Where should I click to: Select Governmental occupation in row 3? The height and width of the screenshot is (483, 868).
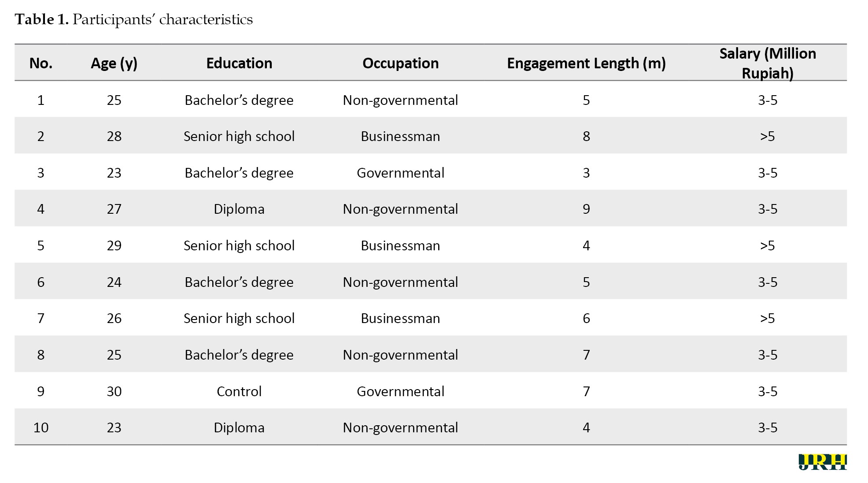[x=400, y=173]
